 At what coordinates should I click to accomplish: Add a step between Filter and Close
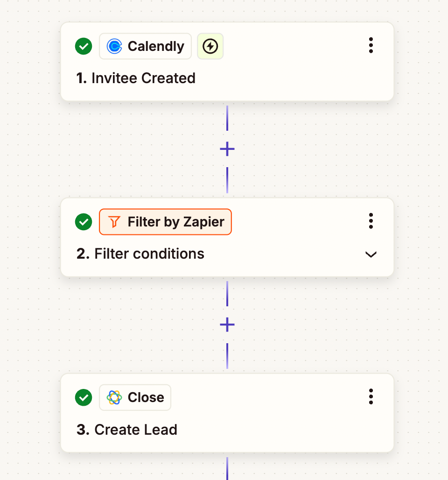(227, 325)
